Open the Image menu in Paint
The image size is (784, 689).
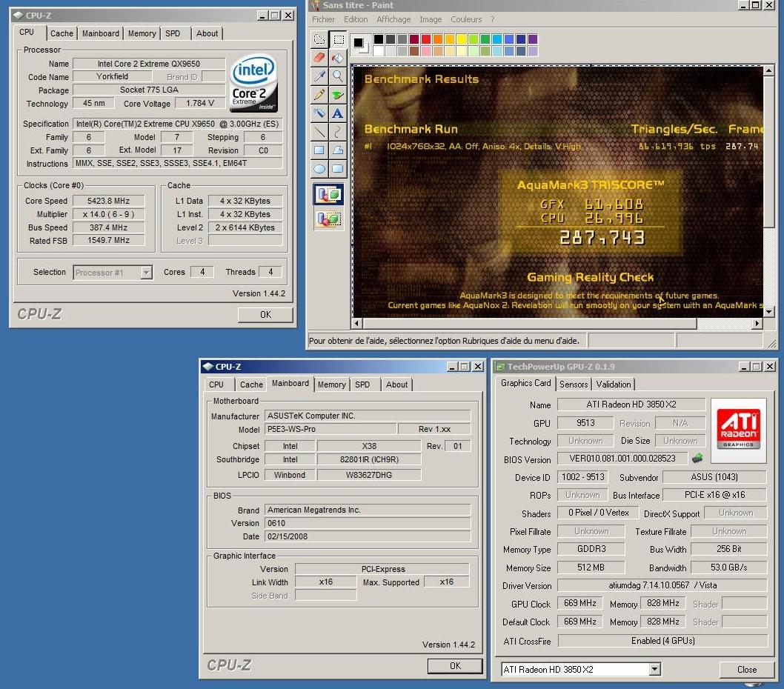[431, 19]
